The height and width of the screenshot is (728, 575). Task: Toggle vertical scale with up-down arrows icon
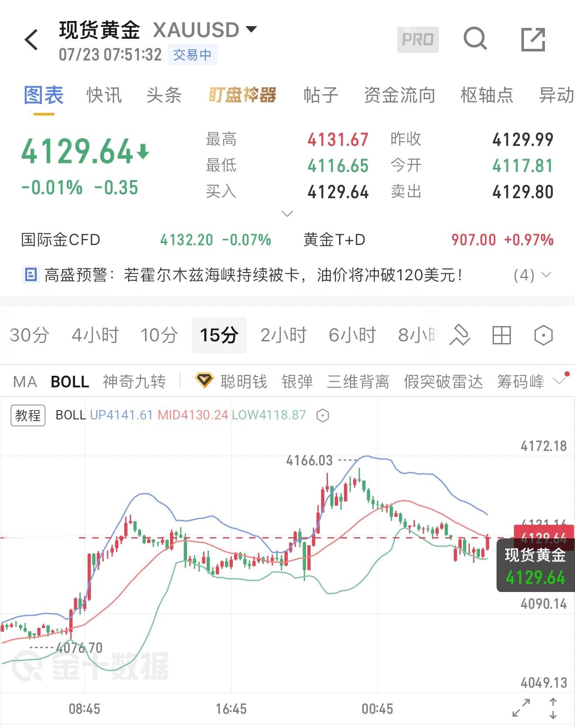(553, 708)
